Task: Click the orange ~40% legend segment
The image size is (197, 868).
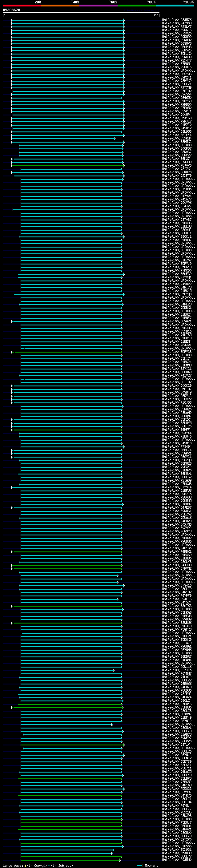Action: click(60, 6)
